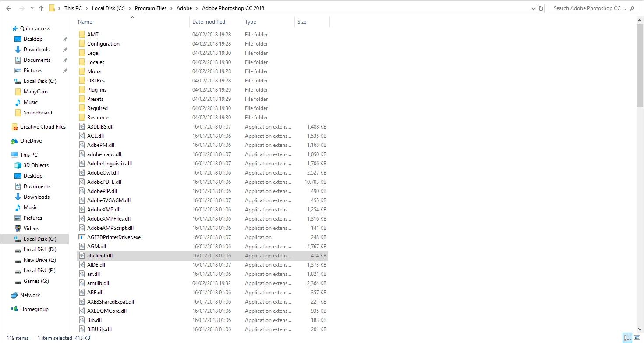Select AGF3DPrinterDriver.exe application icon
The height and width of the screenshot is (343, 644).
[82, 237]
